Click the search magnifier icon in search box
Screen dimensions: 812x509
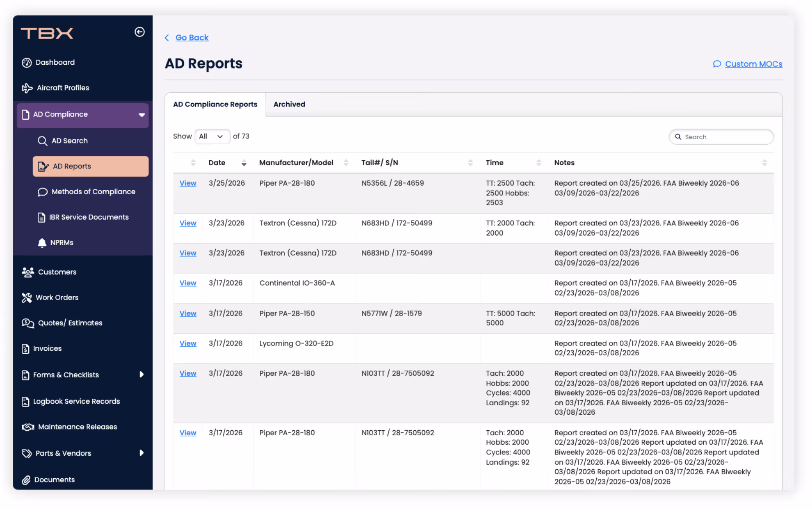(x=678, y=137)
